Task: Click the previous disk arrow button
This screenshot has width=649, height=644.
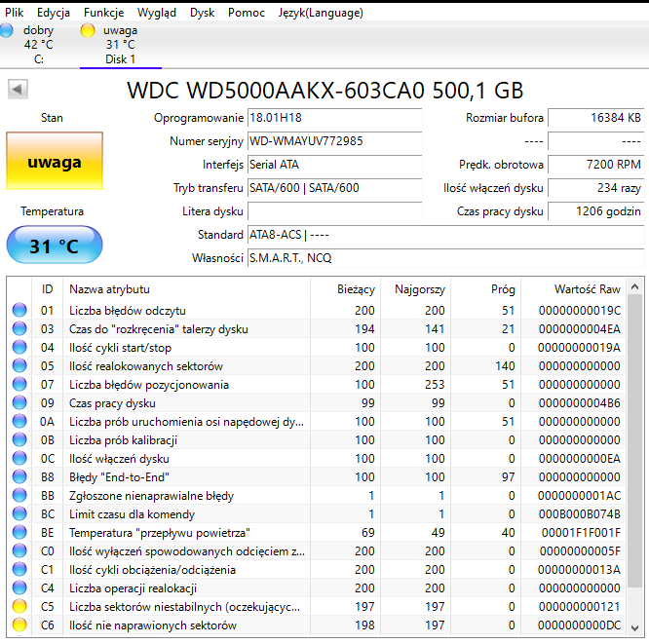Action: click(18, 89)
